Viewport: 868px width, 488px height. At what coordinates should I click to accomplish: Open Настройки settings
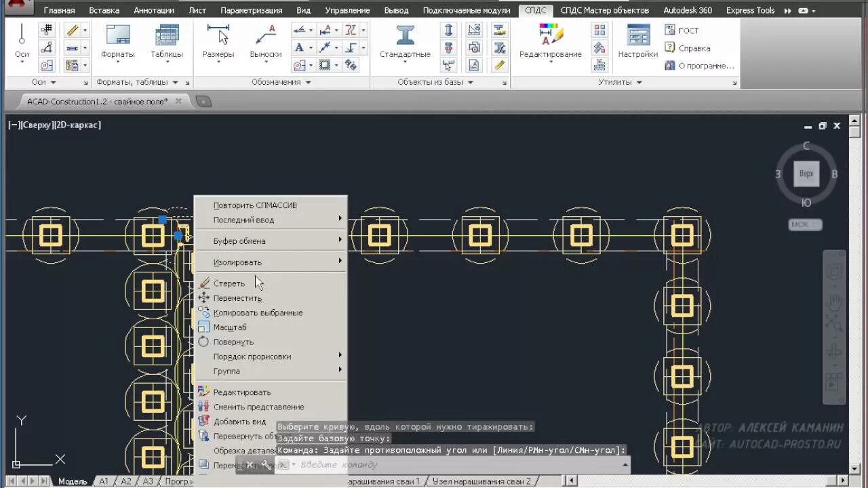pos(637,42)
